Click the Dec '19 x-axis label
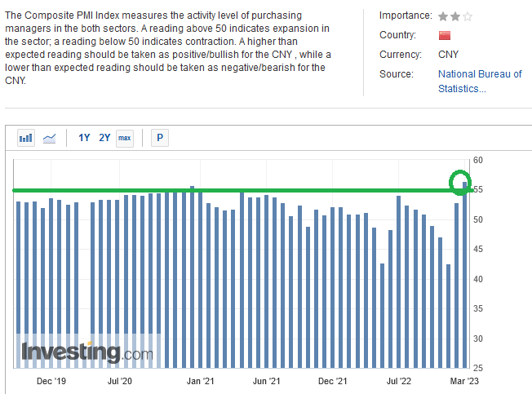 point(51,381)
